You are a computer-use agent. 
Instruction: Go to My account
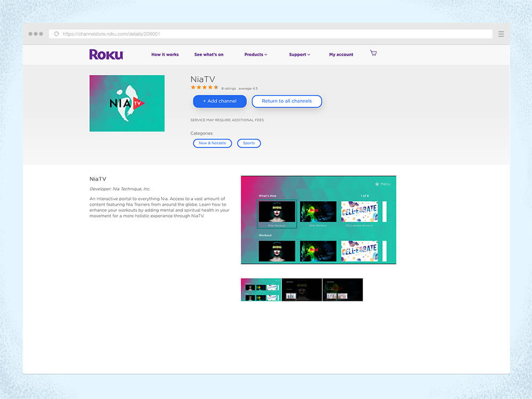click(x=341, y=54)
